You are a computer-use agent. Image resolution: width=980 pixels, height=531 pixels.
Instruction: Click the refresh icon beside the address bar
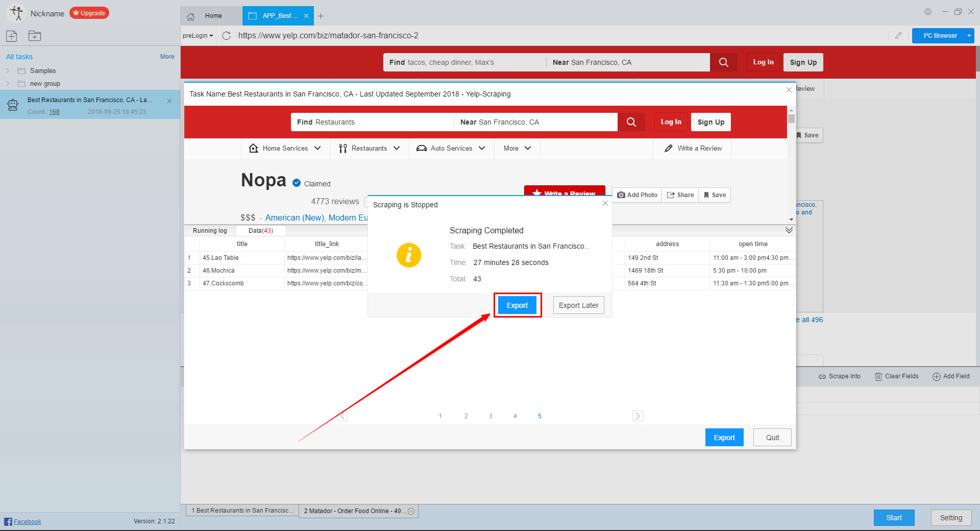coord(227,36)
